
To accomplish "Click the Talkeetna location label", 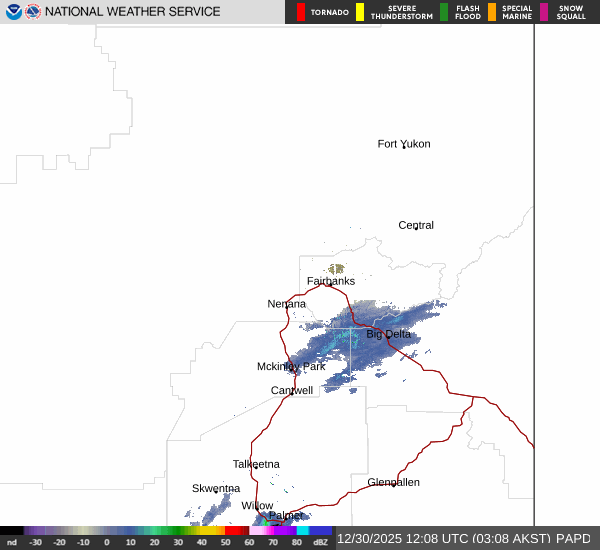I will [x=256, y=464].
